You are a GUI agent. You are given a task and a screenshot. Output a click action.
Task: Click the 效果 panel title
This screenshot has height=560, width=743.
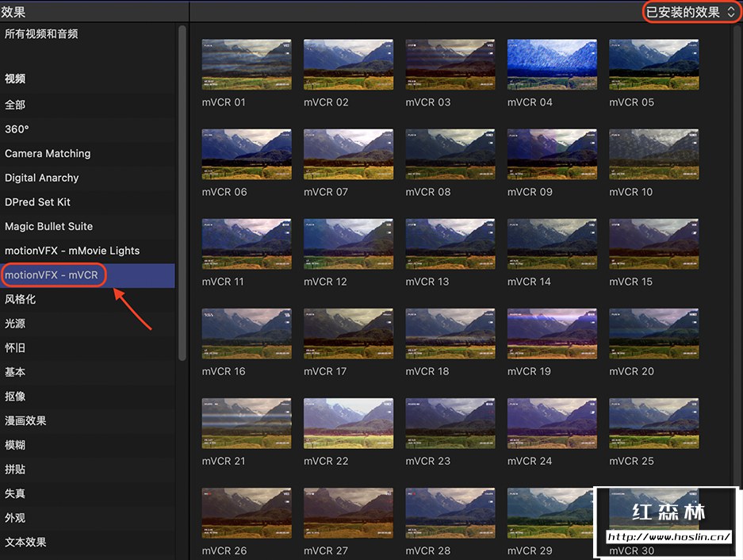(x=13, y=12)
